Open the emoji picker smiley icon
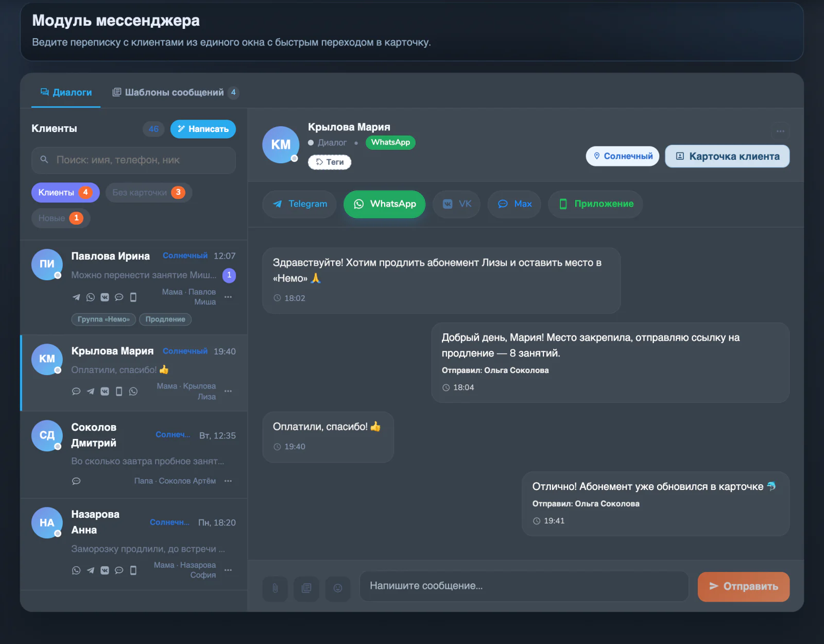Image resolution: width=824 pixels, height=644 pixels. 338,588
